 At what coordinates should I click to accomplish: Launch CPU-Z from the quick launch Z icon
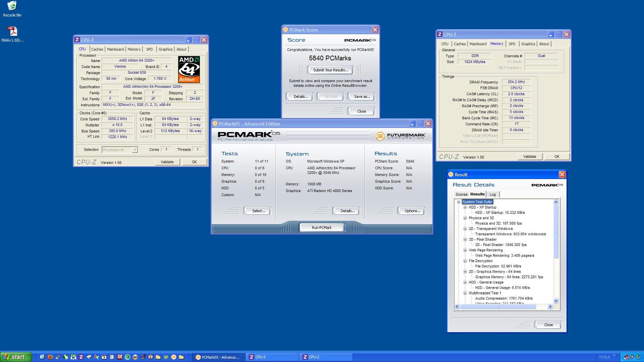click(x=81, y=357)
